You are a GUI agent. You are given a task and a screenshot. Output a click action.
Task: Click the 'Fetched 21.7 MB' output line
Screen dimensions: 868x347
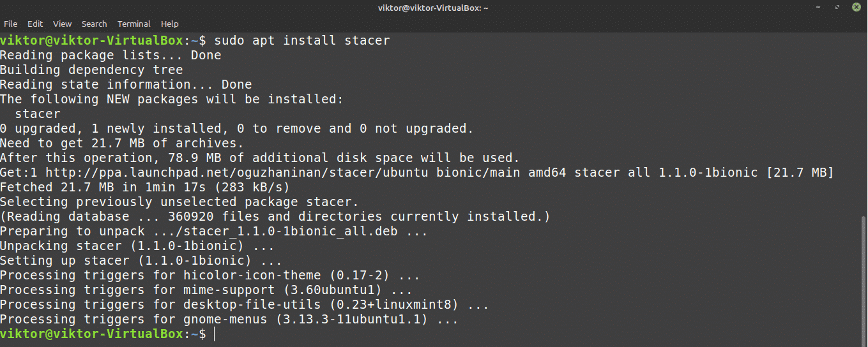[x=144, y=188]
